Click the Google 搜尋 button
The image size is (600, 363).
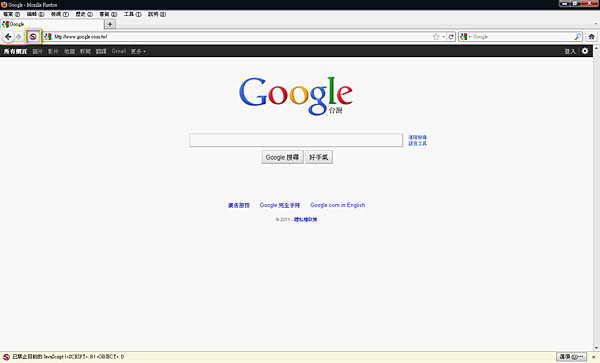click(282, 157)
